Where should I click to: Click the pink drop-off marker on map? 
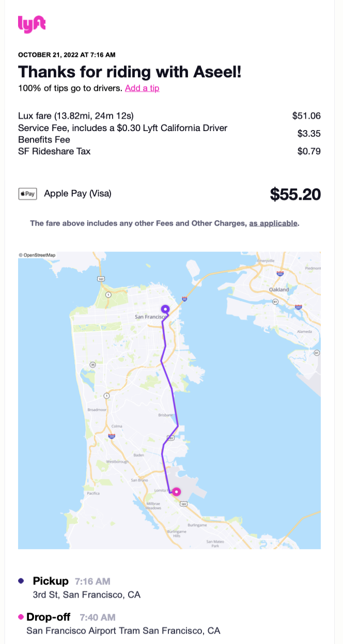tap(177, 492)
